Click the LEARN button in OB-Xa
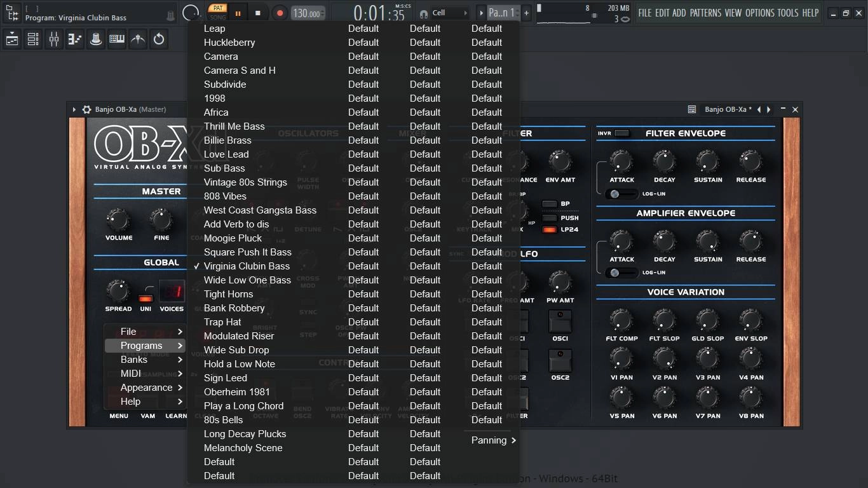The image size is (868, 488). [177, 416]
